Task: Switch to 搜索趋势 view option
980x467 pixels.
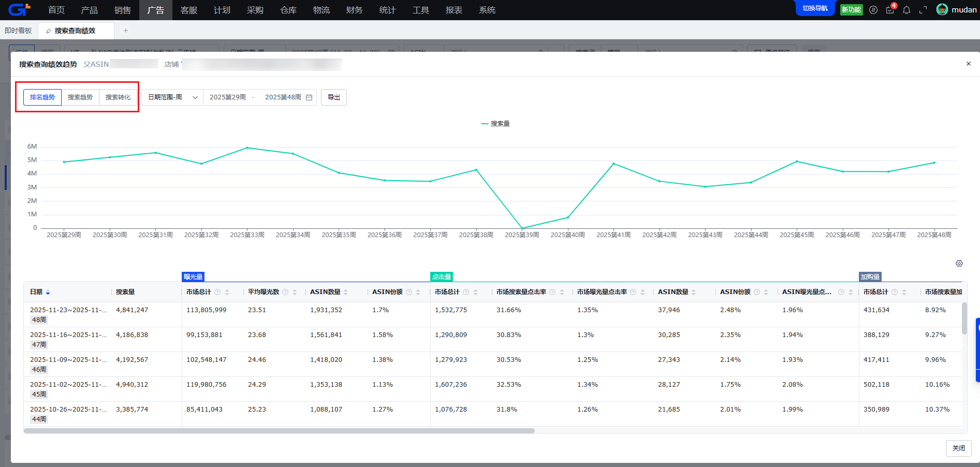Action: point(80,97)
